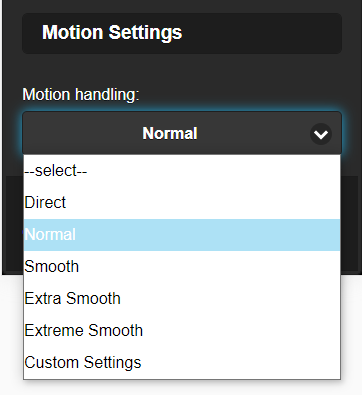Click the Motion Settings header bar
362x395 pixels.
182,33
